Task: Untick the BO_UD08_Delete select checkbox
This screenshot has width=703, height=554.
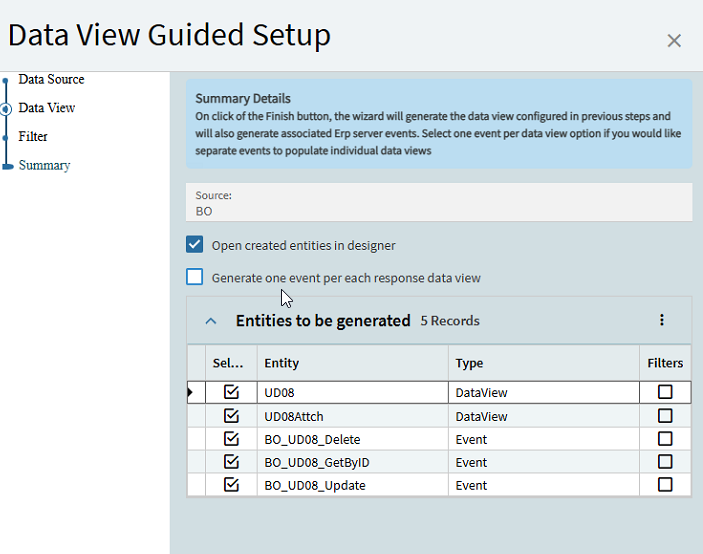Action: tap(232, 439)
